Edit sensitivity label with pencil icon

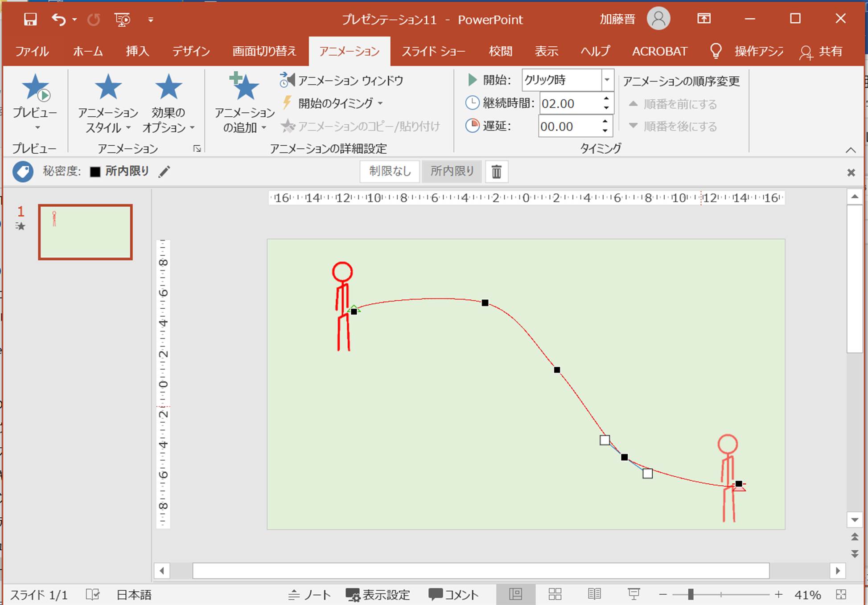[x=164, y=172]
